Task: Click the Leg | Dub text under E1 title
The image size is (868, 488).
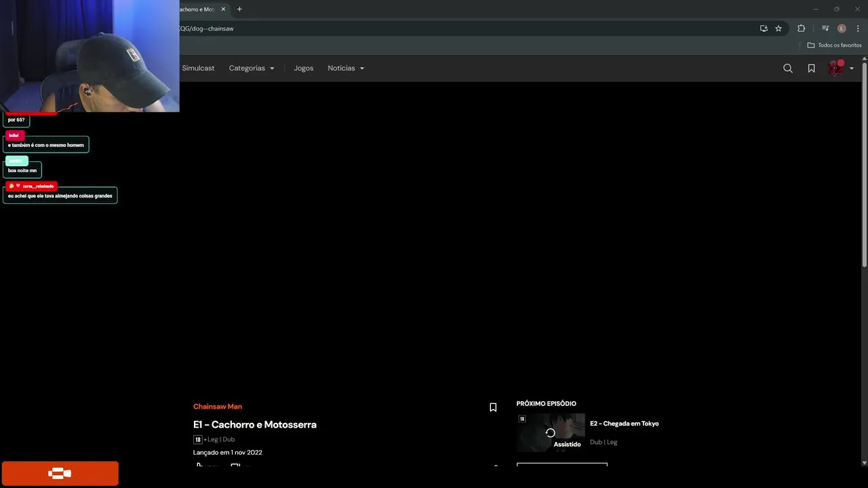Action: point(221,440)
